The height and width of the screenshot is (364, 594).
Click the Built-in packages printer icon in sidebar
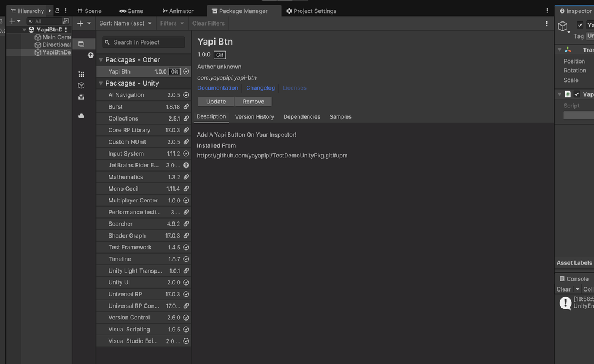(x=81, y=97)
